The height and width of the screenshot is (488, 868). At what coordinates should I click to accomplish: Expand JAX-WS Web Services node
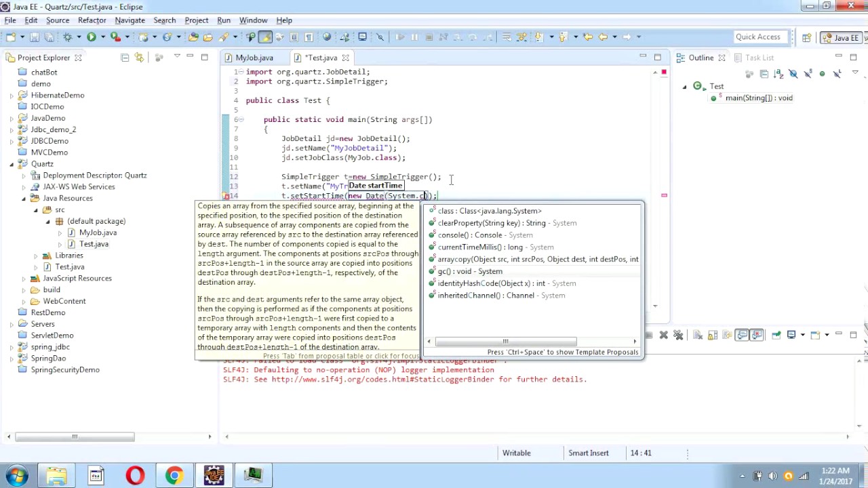pyautogui.click(x=24, y=187)
